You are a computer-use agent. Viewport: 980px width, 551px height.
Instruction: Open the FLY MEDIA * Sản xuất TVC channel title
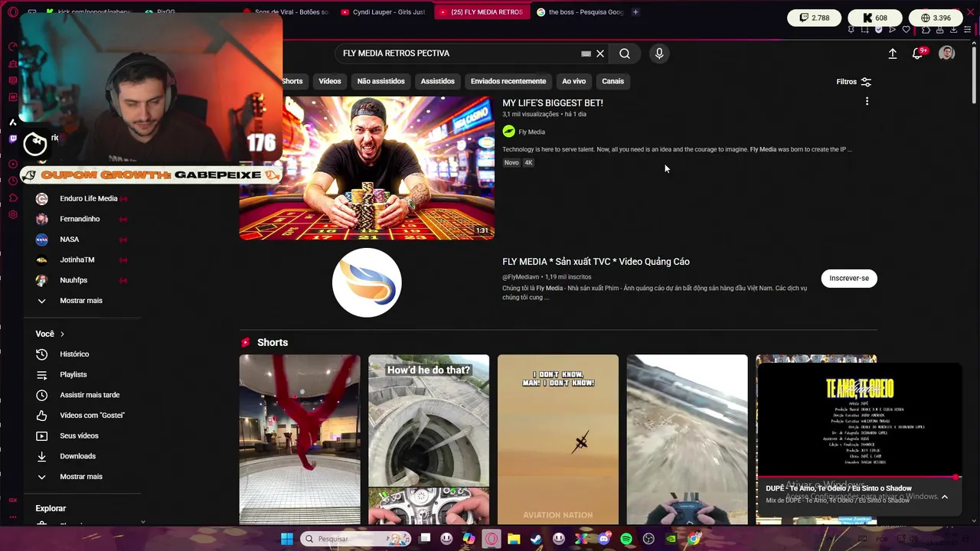(x=596, y=262)
